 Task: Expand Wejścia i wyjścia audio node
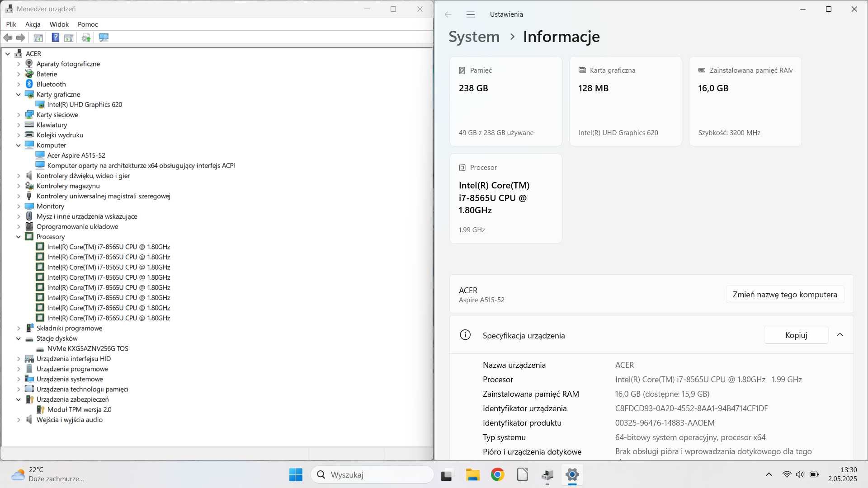point(19,420)
